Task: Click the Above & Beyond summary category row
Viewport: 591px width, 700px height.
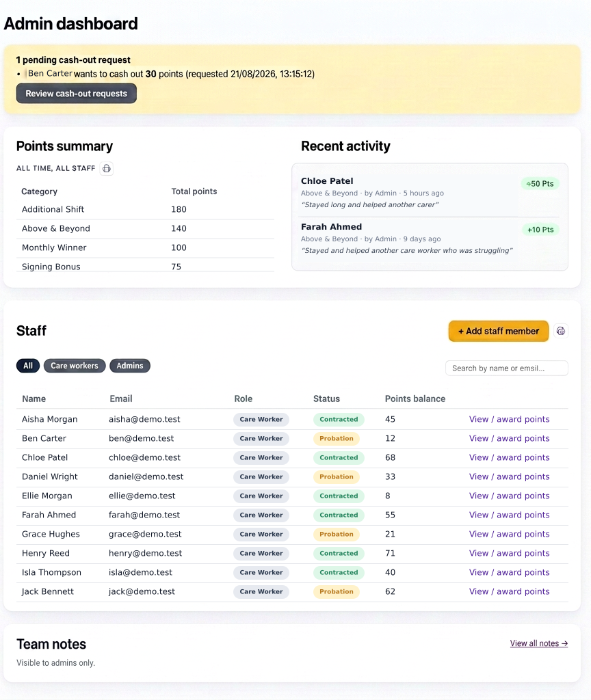Action: coord(145,228)
